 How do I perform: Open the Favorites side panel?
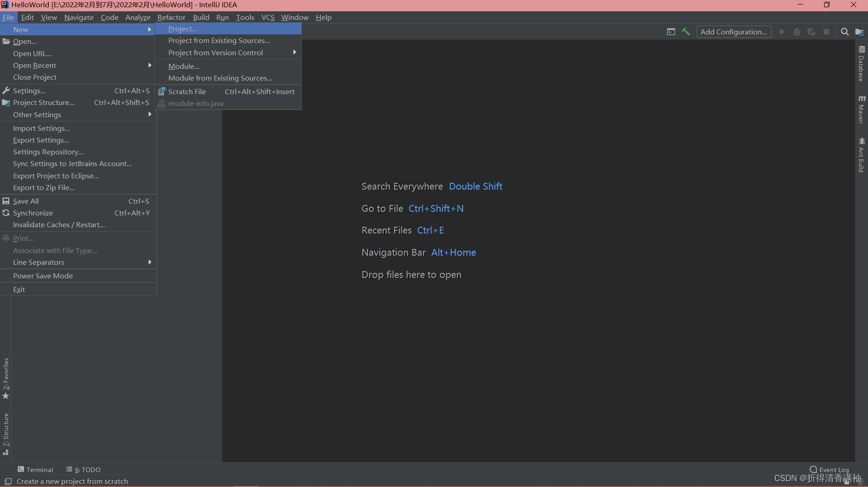point(6,378)
